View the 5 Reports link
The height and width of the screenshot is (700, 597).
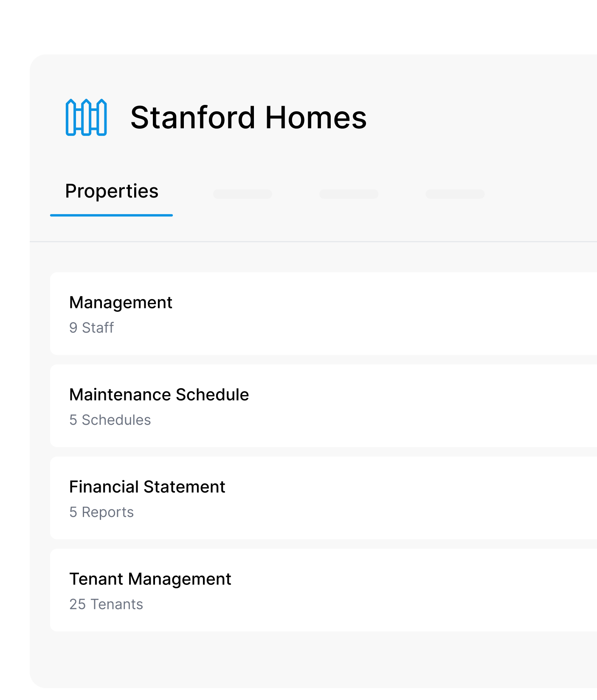[x=101, y=512]
